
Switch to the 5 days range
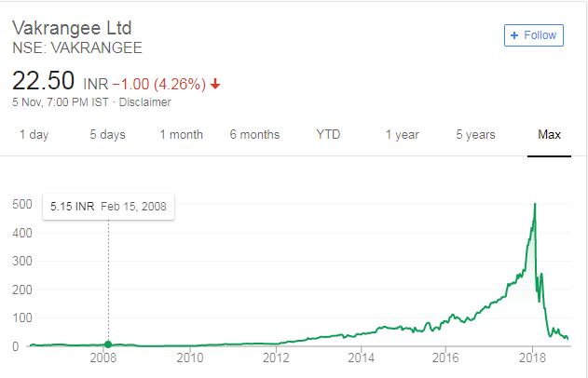107,135
